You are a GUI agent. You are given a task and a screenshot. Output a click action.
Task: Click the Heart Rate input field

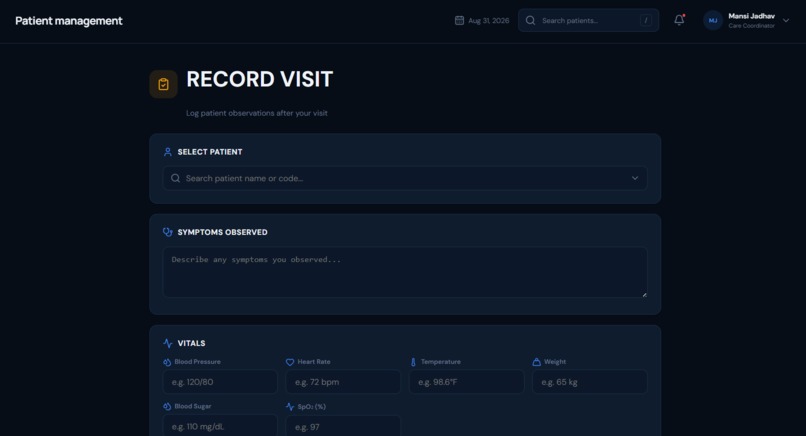pyautogui.click(x=343, y=382)
